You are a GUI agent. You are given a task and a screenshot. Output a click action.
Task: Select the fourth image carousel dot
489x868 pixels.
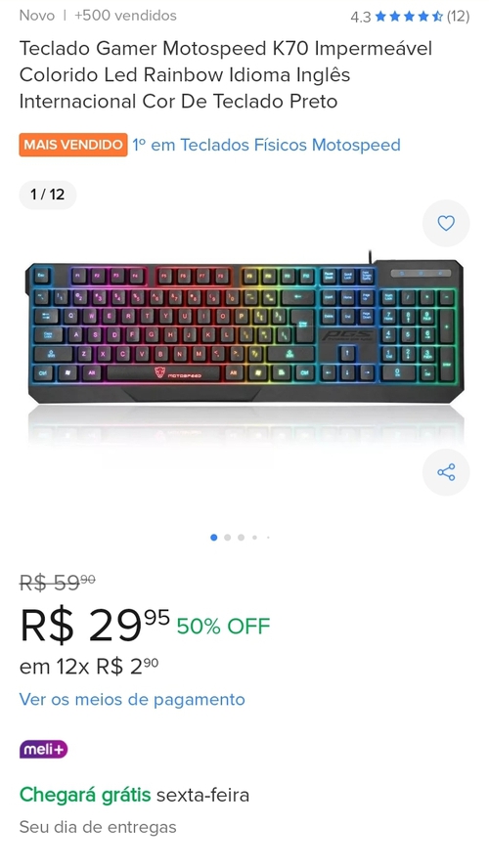point(254,538)
